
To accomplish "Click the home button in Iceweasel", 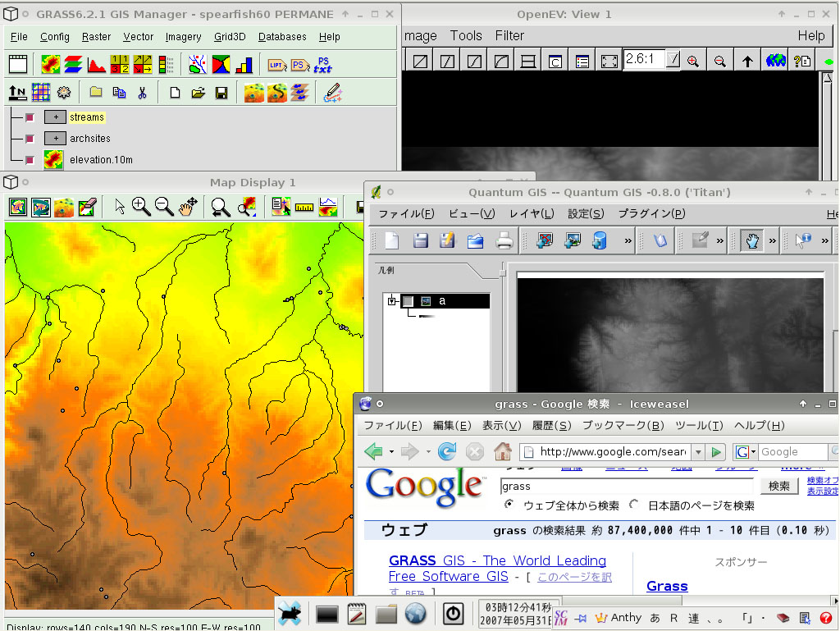I will [502, 451].
